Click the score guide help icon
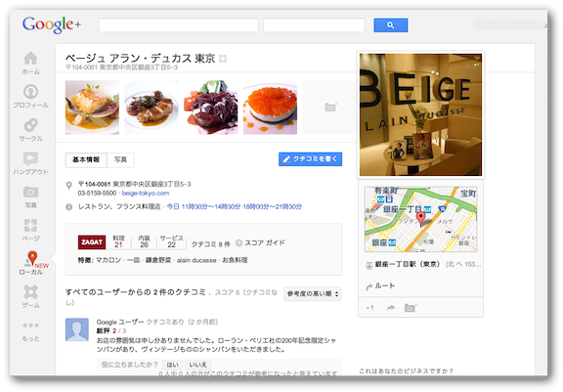Image resolution: width=563 pixels, height=392 pixels. (238, 243)
